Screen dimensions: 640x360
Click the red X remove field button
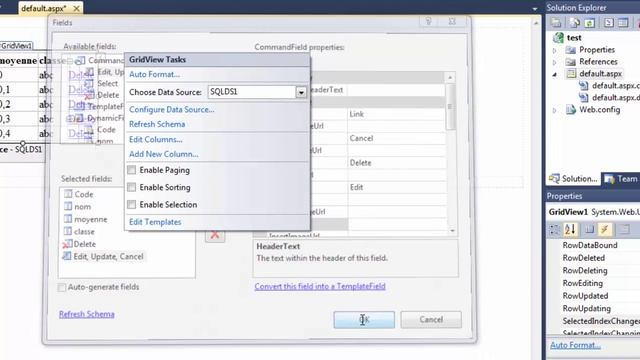coord(215,236)
